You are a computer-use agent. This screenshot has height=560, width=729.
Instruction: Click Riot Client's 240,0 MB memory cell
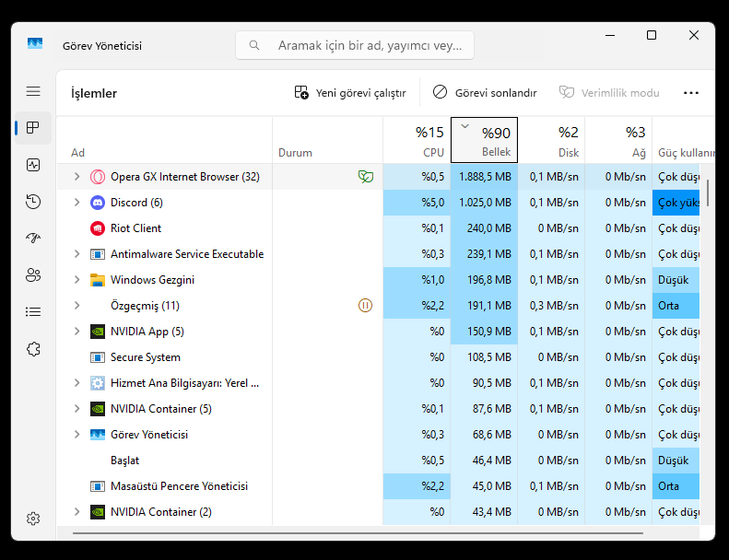[x=484, y=228]
